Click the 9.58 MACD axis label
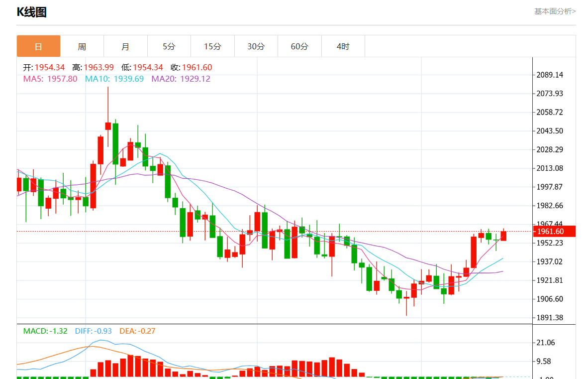 pyautogui.click(x=543, y=362)
